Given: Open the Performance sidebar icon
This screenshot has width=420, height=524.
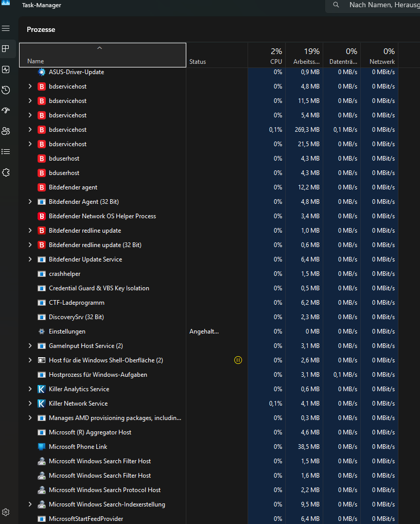Looking at the screenshot, I should [x=6, y=69].
